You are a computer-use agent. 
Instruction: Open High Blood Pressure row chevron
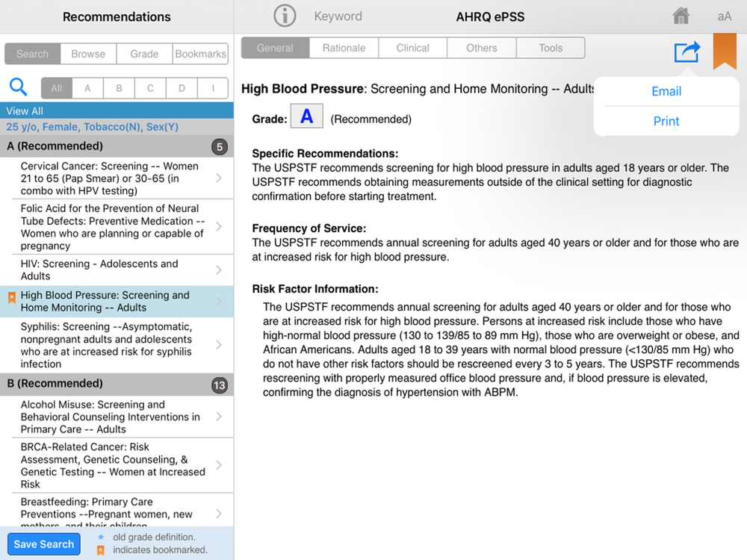tap(219, 302)
